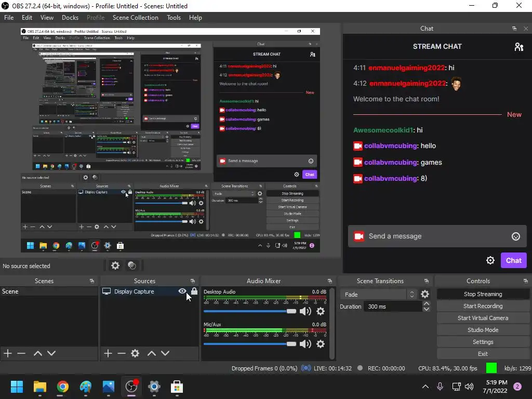Screen dimensions: 532x399
Task: Open Desktop Audio settings gear
Action: pos(321,311)
